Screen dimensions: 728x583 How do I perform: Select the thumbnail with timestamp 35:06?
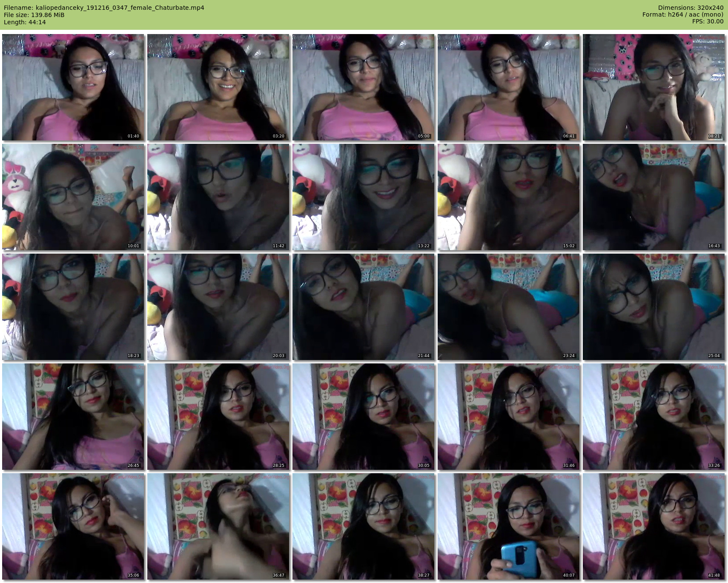tap(73, 526)
